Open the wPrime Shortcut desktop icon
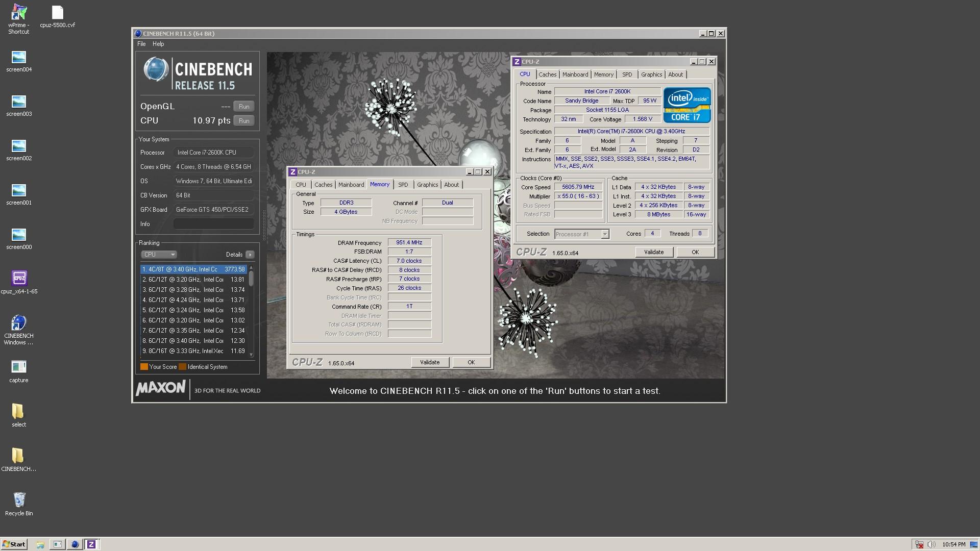The image size is (980, 551). tap(18, 19)
